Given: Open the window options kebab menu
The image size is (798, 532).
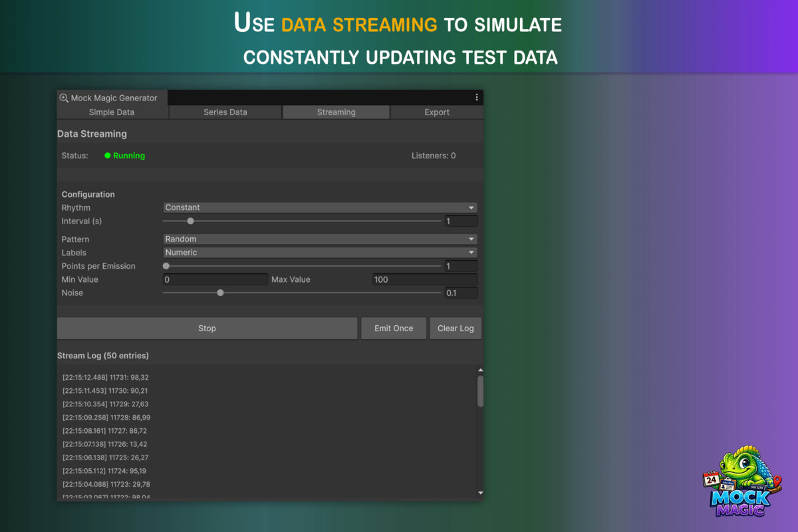Looking at the screenshot, I should tap(477, 97).
